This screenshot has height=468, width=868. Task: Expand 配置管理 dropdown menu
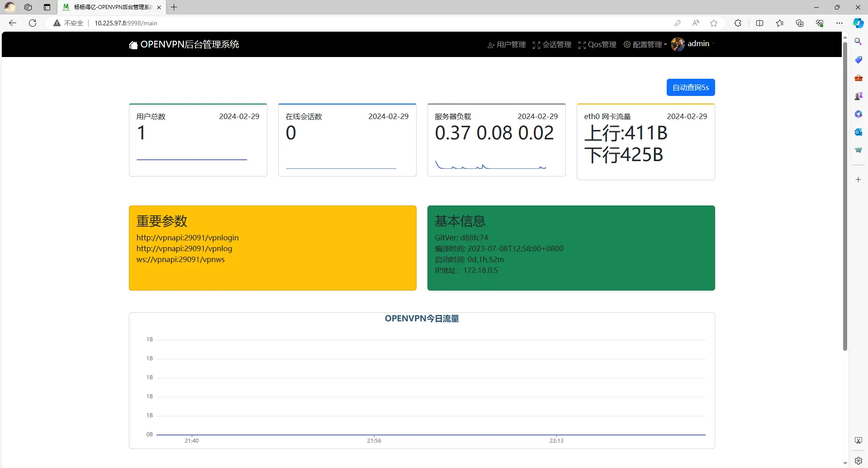tap(645, 45)
